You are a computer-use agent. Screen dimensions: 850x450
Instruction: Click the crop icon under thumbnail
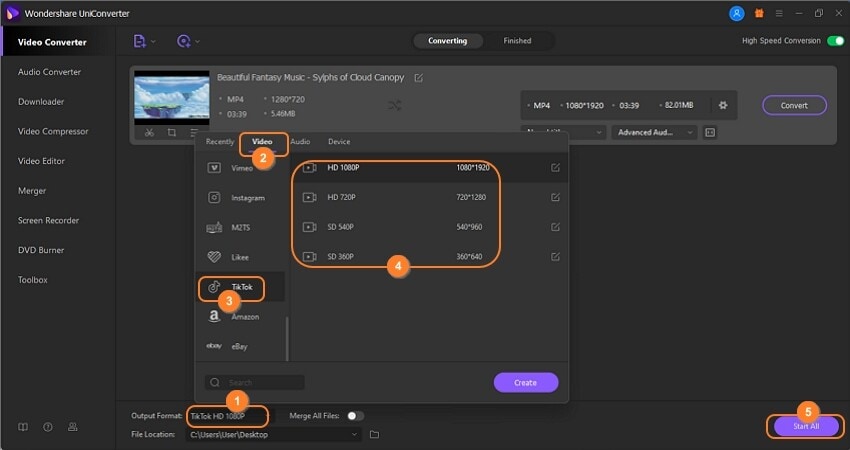coord(171,133)
